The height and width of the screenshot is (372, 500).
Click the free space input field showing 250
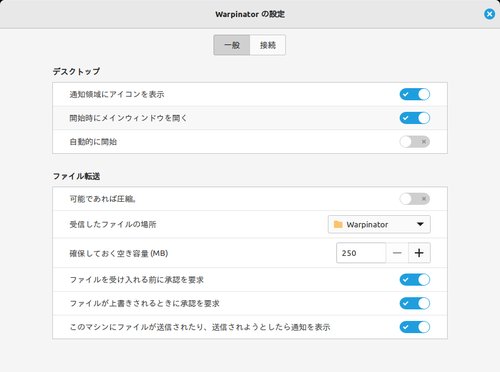(x=361, y=253)
